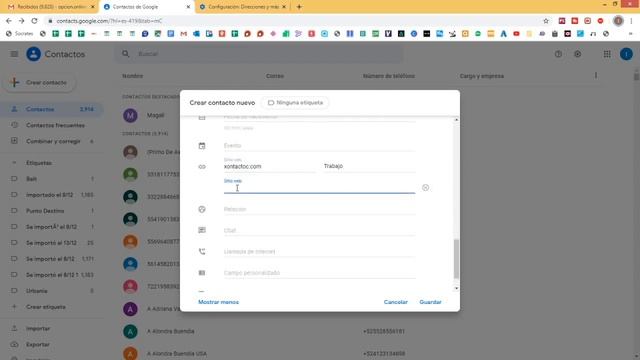Click Exportar in the sidebar
This screenshot has width=640, height=360.
tap(38, 344)
